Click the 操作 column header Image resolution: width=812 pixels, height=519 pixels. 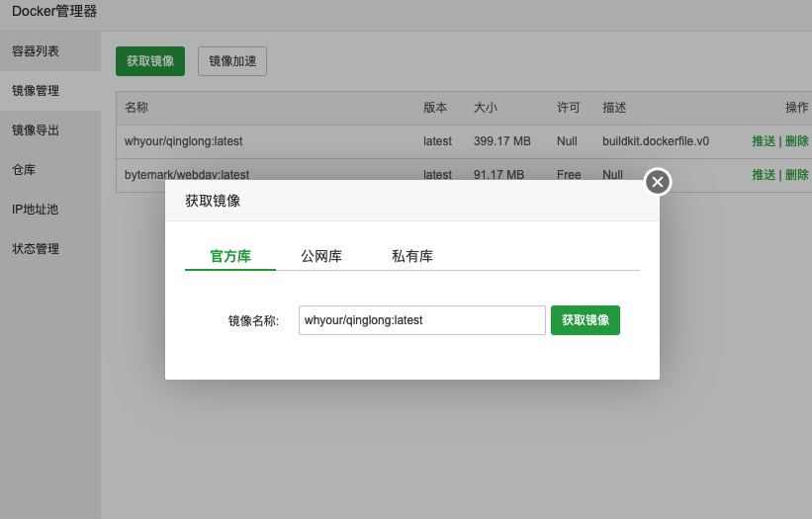click(796, 108)
